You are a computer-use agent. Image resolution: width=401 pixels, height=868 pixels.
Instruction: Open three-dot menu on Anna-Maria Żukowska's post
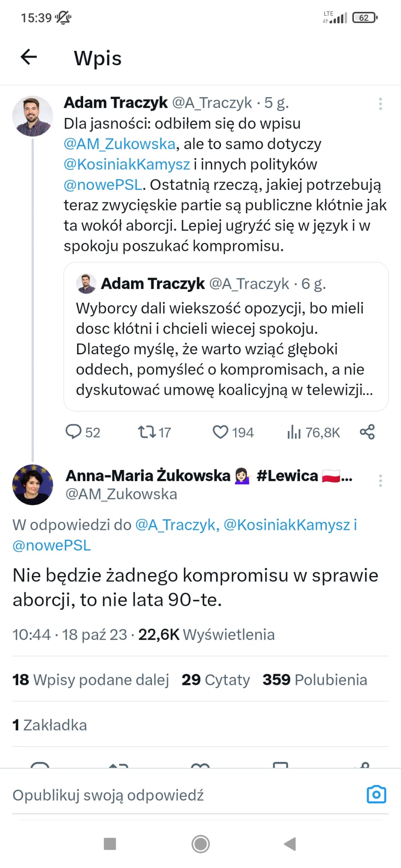coord(380,481)
